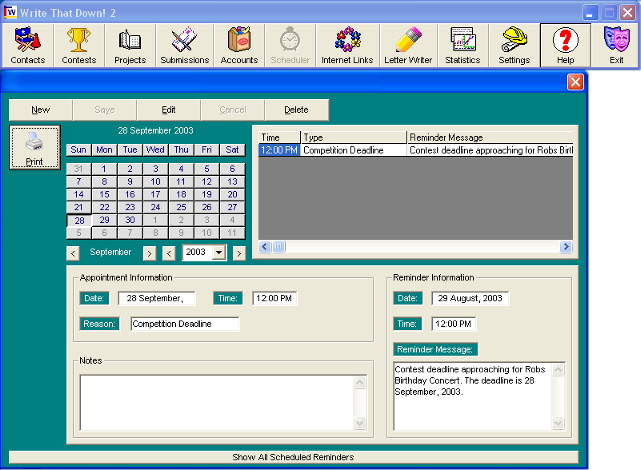Click the Reminder Message text box
The height and width of the screenshot is (470, 641).
tap(473, 396)
